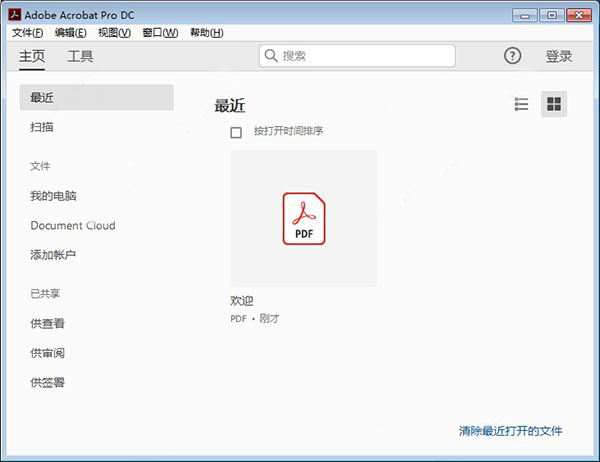The image size is (600, 462).
Task: Click 添加帐户 in the sidebar
Action: [53, 255]
